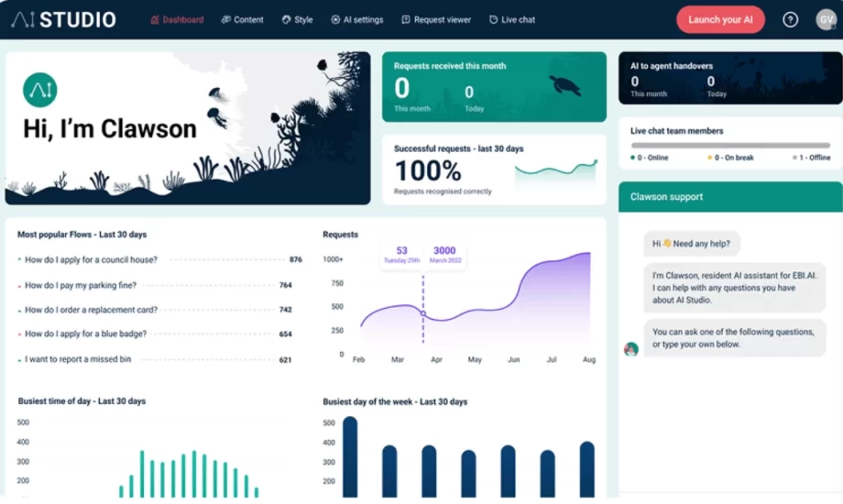Image resolution: width=843 pixels, height=504 pixels.
Task: Click the up arrow beside replacement card flow
Action: 19,311
